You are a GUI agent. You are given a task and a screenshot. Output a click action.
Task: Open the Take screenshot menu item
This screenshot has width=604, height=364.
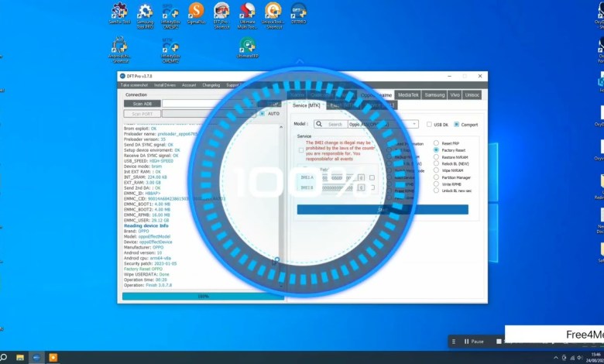tap(136, 84)
